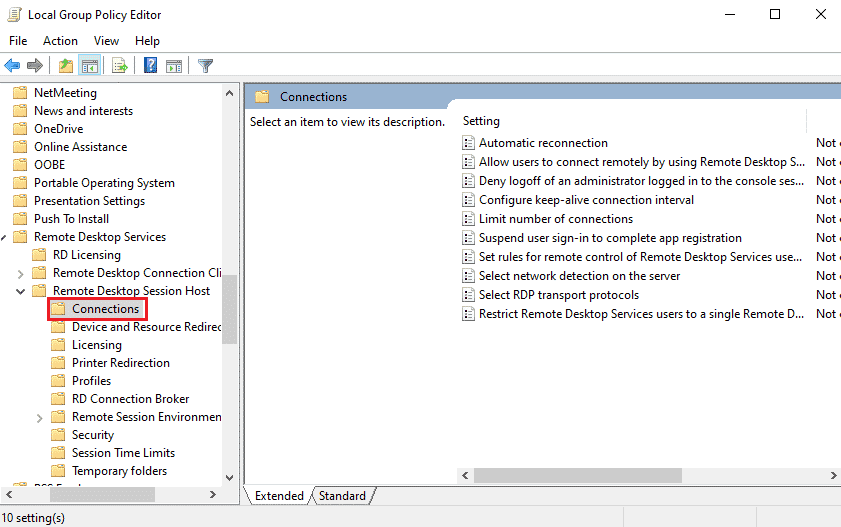Select 'Set rules for remote control' setting
Image resolution: width=841 pixels, height=527 pixels.
pyautogui.click(x=640, y=257)
